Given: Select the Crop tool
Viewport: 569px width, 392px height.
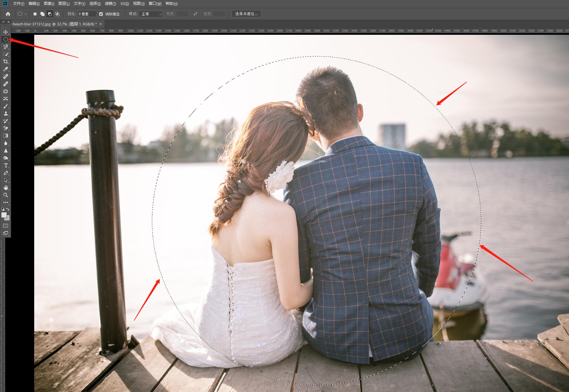Looking at the screenshot, I should coord(5,62).
